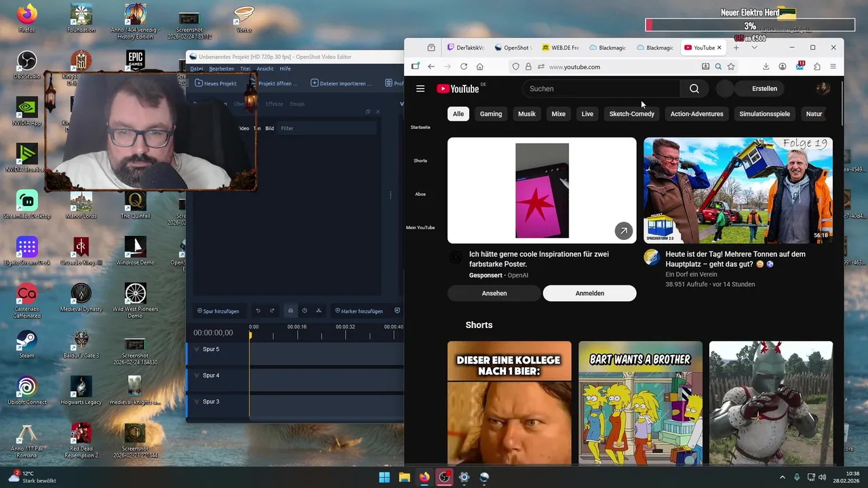Open Titel menu in OpenShot
The height and width of the screenshot is (488, 868).
click(x=245, y=68)
